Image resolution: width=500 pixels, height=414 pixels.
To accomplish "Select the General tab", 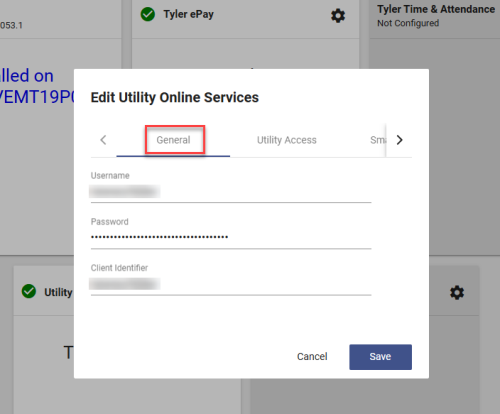I will (173, 140).
